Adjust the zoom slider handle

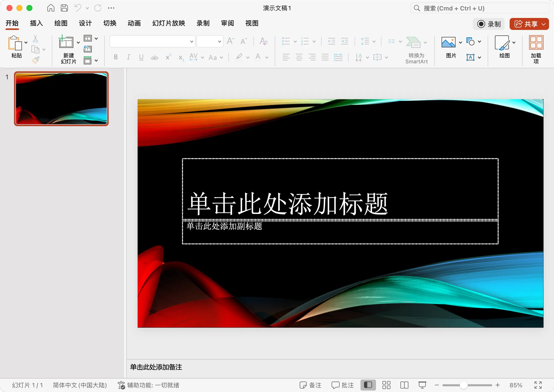click(x=463, y=385)
